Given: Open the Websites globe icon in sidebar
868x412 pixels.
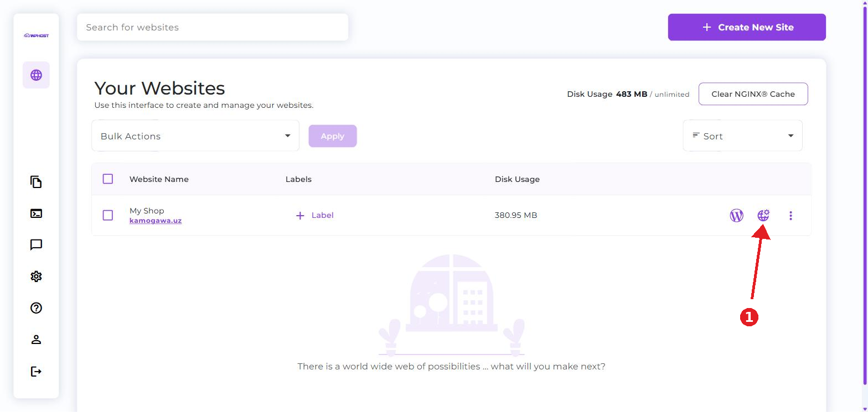Looking at the screenshot, I should pos(36,75).
